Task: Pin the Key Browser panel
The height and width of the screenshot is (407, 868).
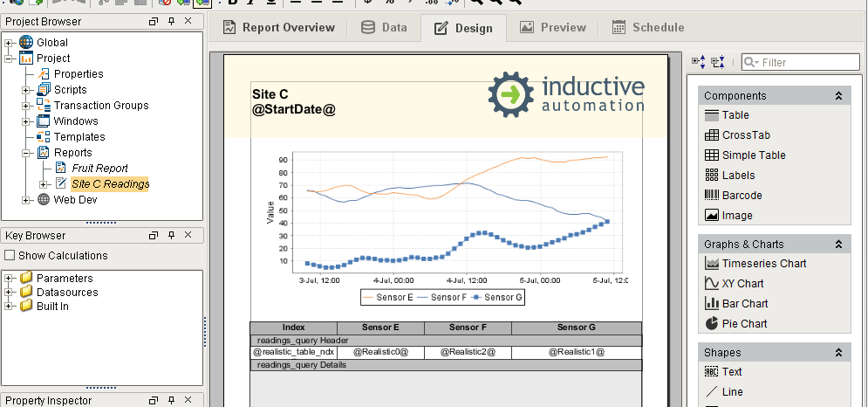Action: [171, 236]
